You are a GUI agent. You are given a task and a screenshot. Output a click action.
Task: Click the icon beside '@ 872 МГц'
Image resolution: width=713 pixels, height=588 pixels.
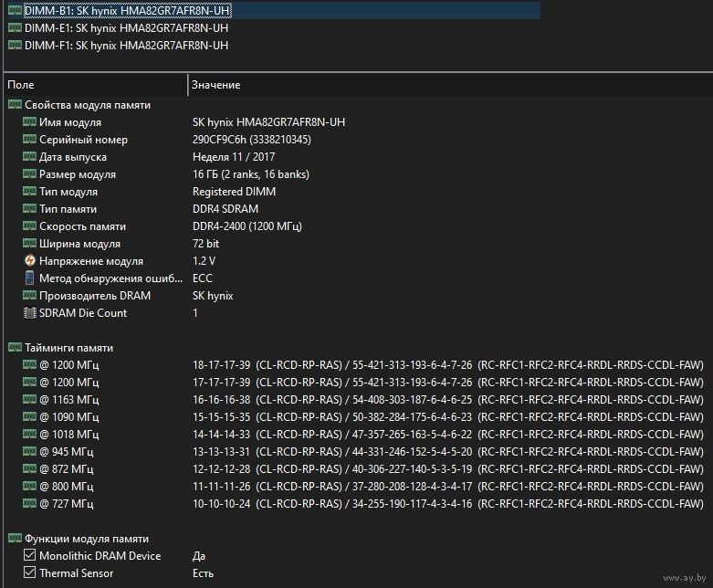tap(29, 468)
